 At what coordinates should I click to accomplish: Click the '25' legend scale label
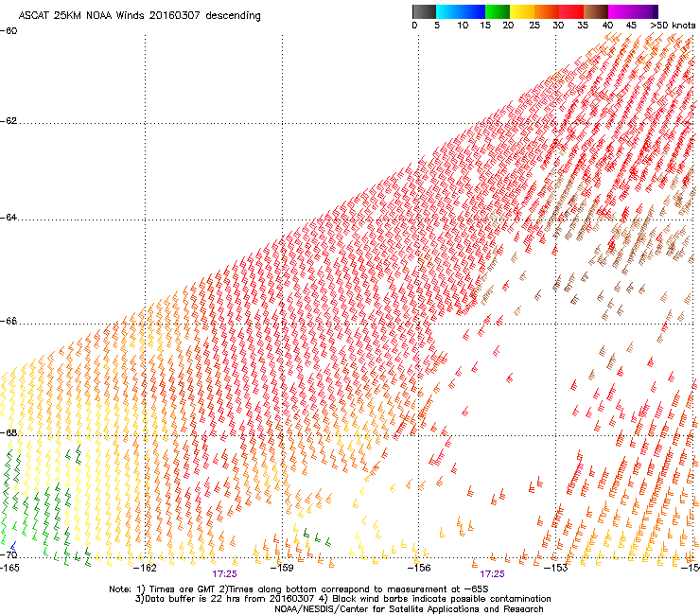534,26
